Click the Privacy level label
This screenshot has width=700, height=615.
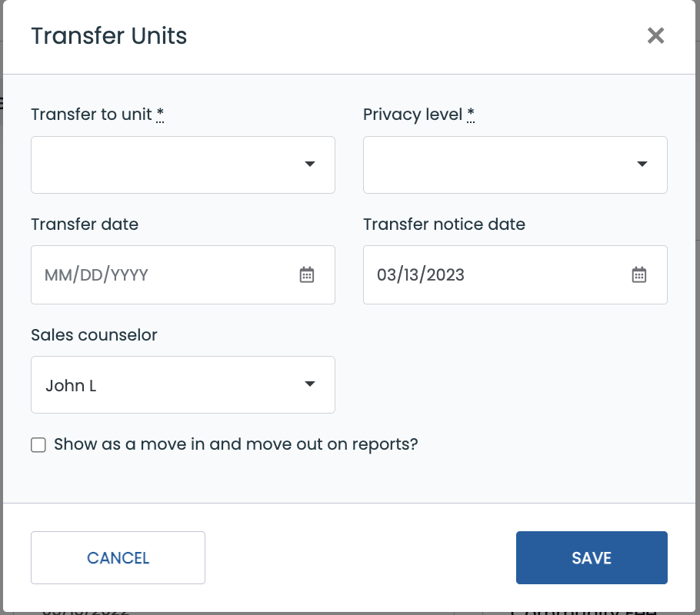click(418, 115)
